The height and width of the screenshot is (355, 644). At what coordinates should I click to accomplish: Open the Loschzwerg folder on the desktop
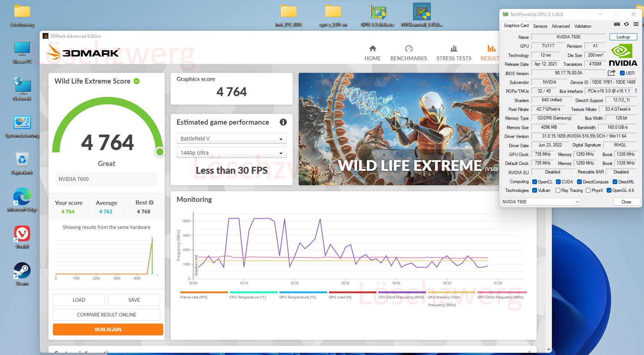point(22,16)
